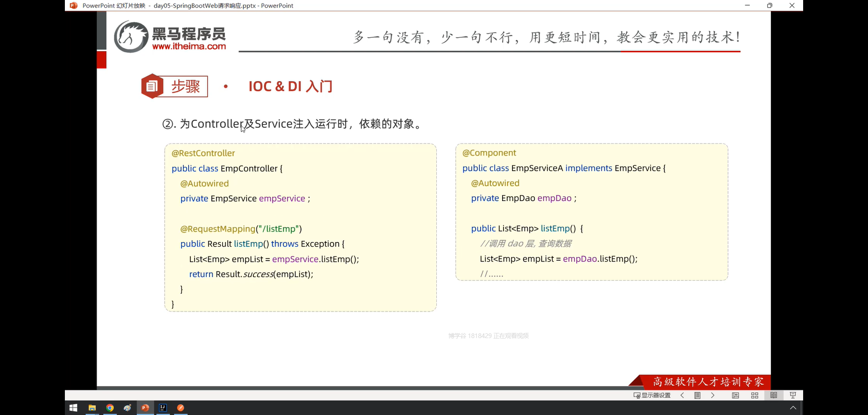Select Reading View book icon
The height and width of the screenshot is (415, 868).
[x=774, y=395]
